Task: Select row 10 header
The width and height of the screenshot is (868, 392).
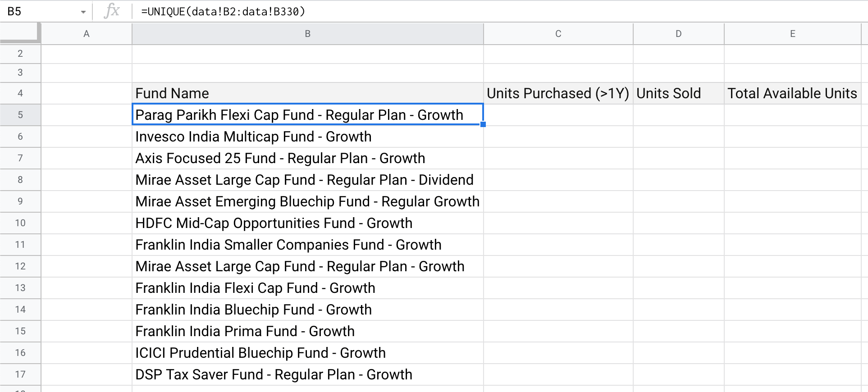Action: point(20,223)
